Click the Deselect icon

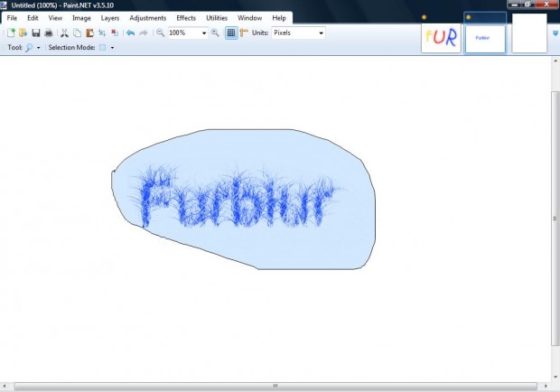[x=115, y=33]
